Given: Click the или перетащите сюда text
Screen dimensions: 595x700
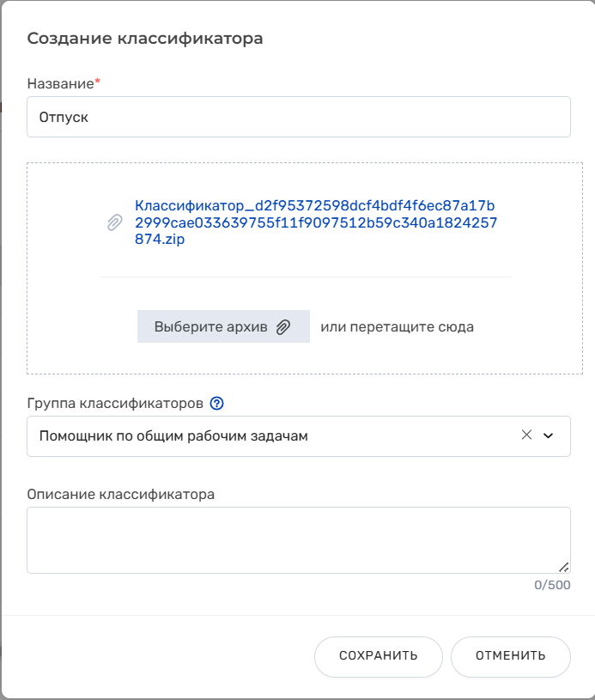Looking at the screenshot, I should tap(398, 326).
